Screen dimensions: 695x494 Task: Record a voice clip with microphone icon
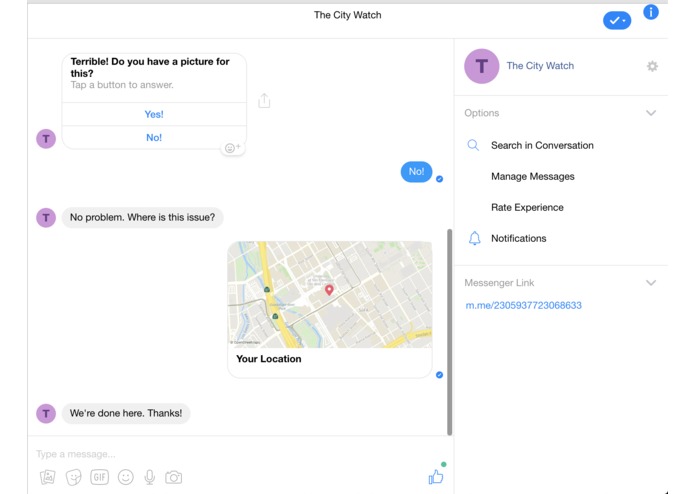[x=150, y=477]
